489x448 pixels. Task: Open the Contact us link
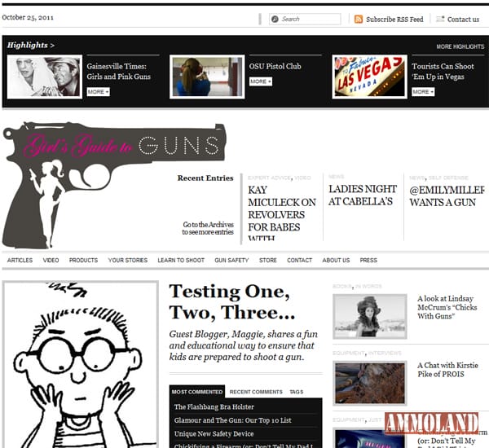tap(463, 20)
